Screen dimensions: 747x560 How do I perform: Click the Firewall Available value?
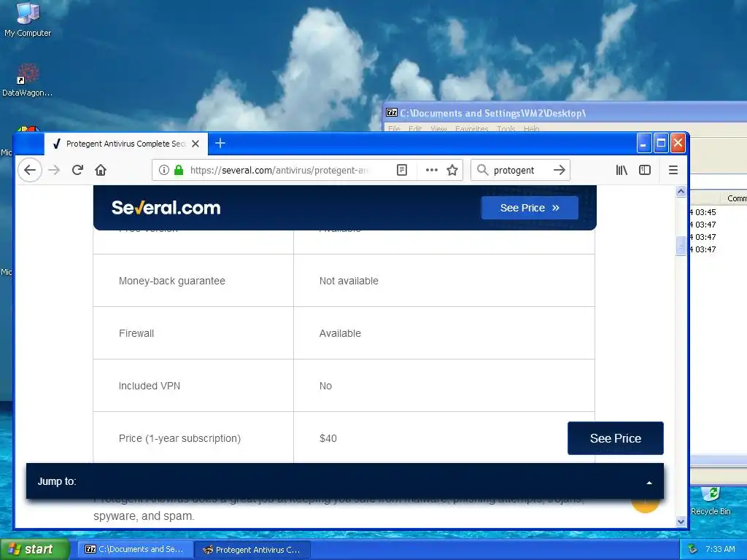coord(340,333)
